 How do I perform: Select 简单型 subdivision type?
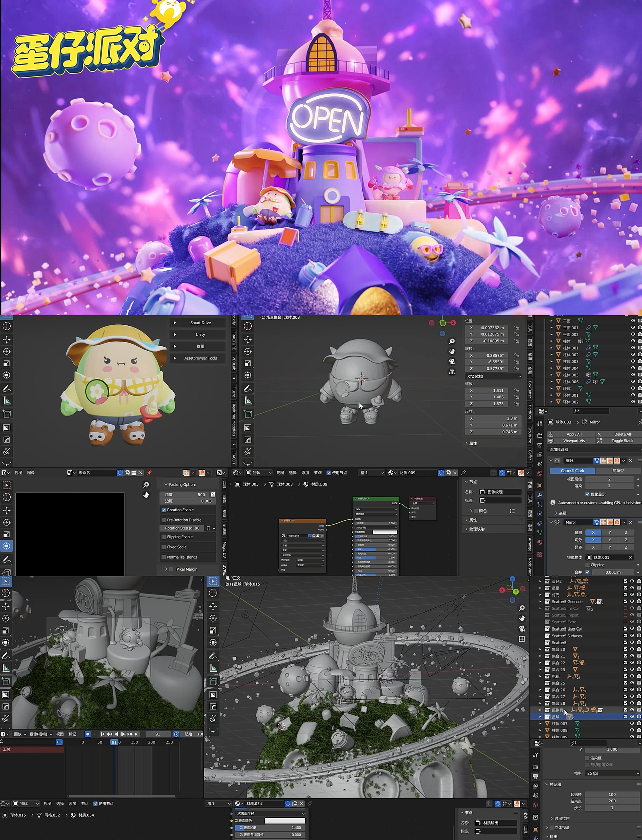coord(618,470)
